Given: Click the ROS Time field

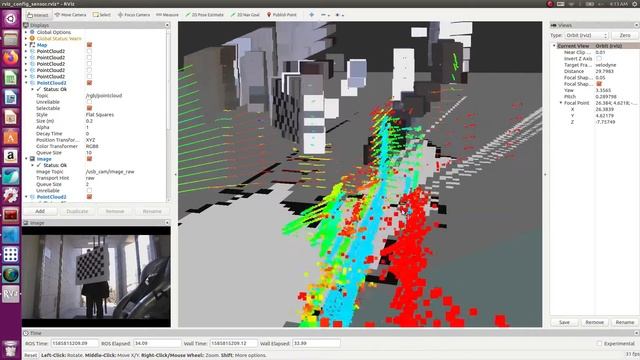Looking at the screenshot, I should point(74,344).
